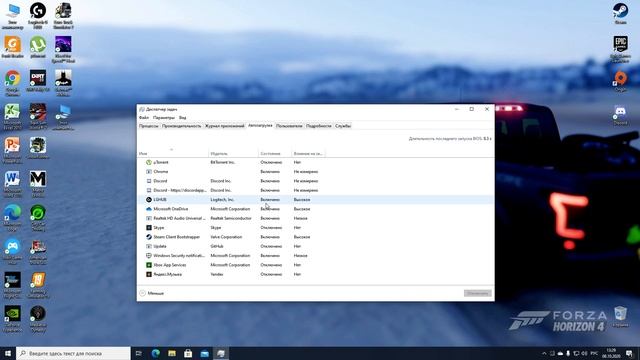Open File Explorer from the taskbar
This screenshot has width=640, height=360.
172,353
